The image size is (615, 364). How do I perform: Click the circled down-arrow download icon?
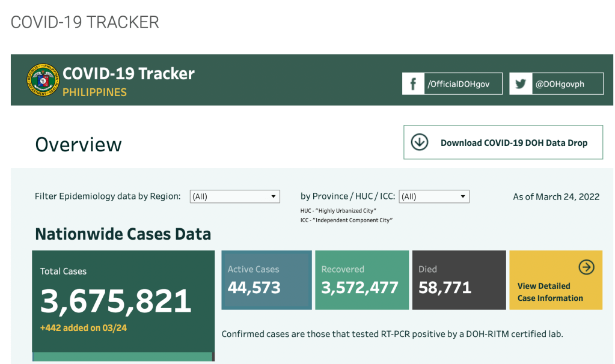point(419,142)
